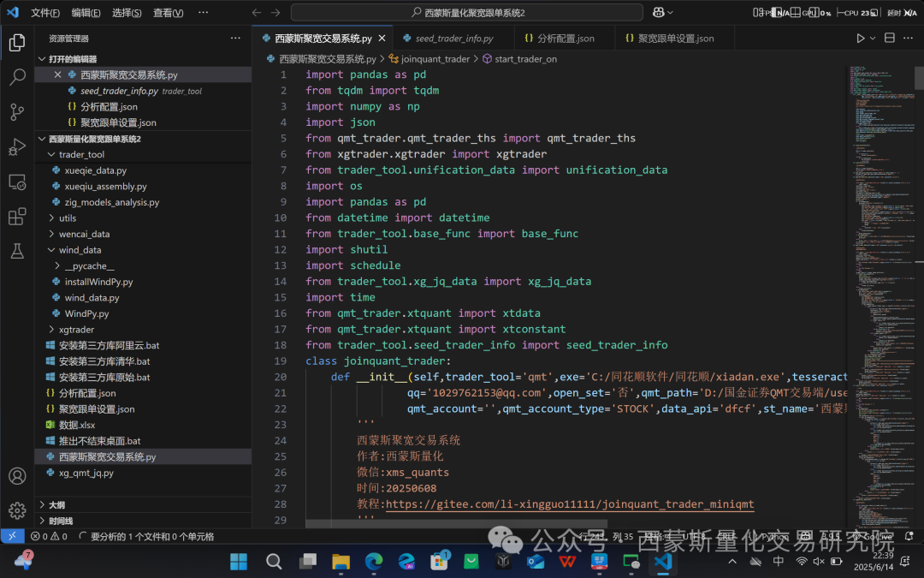This screenshot has width=924, height=578.
Task: Open the 编辑(E) menu
Action: pyautogui.click(x=86, y=12)
